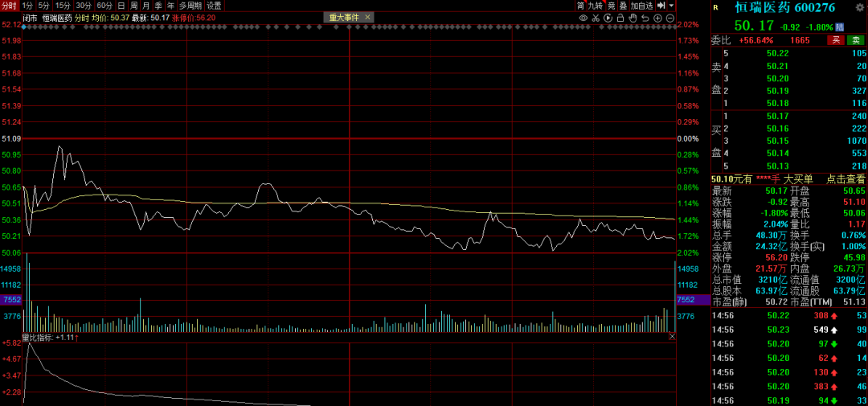Switch to the 15分 period tab
Viewport: 868px width, 406px height.
(x=63, y=6)
